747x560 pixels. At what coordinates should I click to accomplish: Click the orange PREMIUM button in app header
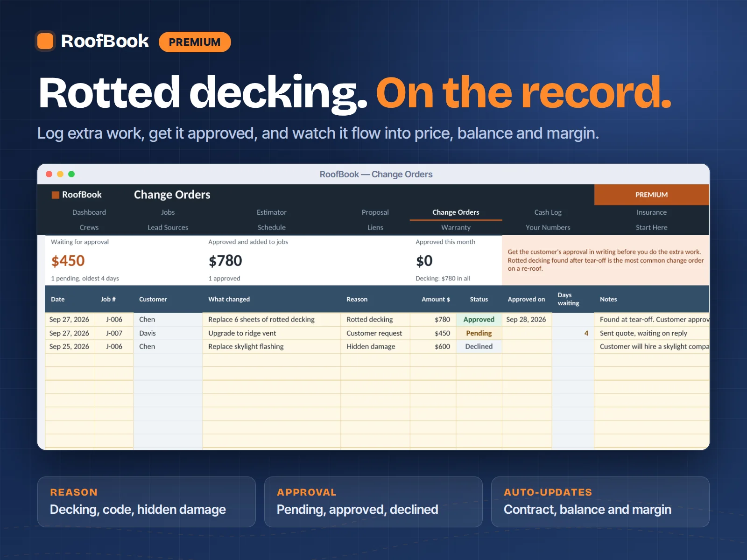[x=651, y=195]
